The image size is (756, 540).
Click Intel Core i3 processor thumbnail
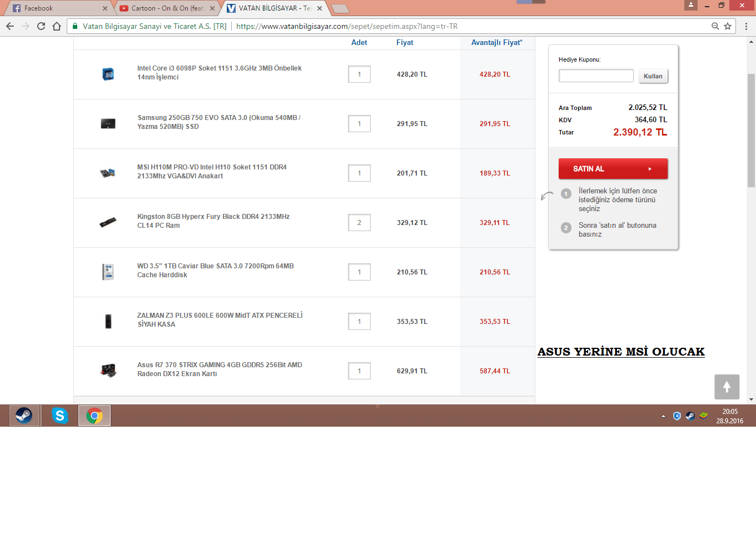pyautogui.click(x=108, y=74)
